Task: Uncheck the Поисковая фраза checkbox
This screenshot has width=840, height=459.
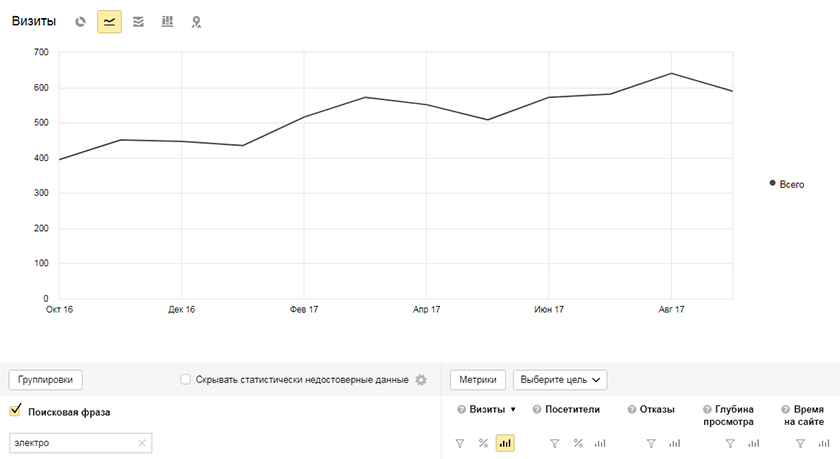Action: [15, 410]
